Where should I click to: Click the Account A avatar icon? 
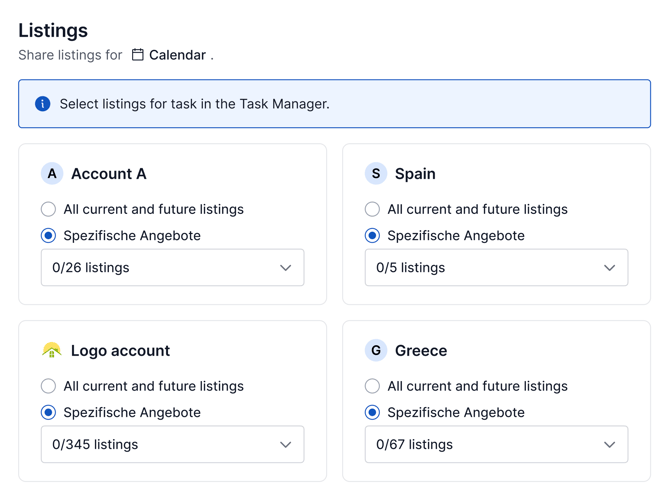[52, 174]
